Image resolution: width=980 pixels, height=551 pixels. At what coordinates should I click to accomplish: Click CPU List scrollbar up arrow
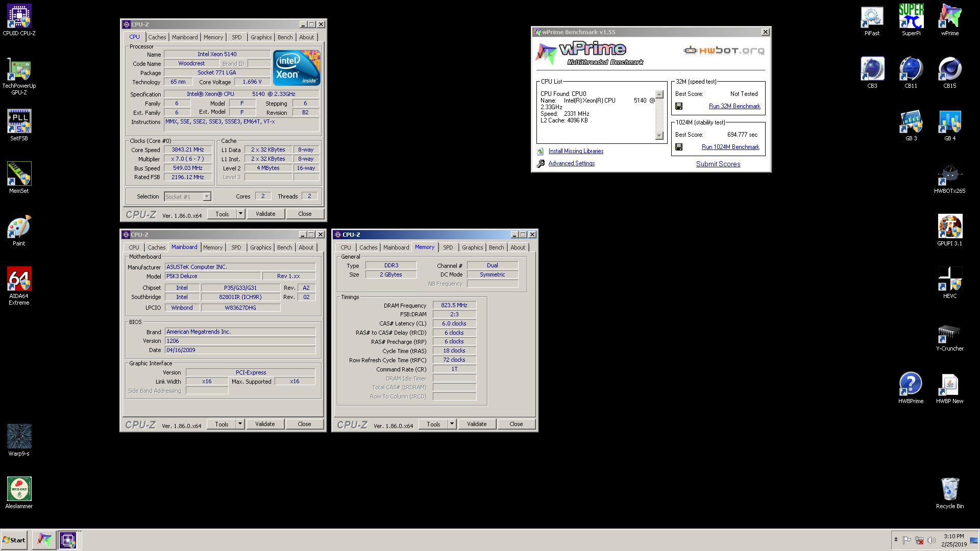[659, 94]
